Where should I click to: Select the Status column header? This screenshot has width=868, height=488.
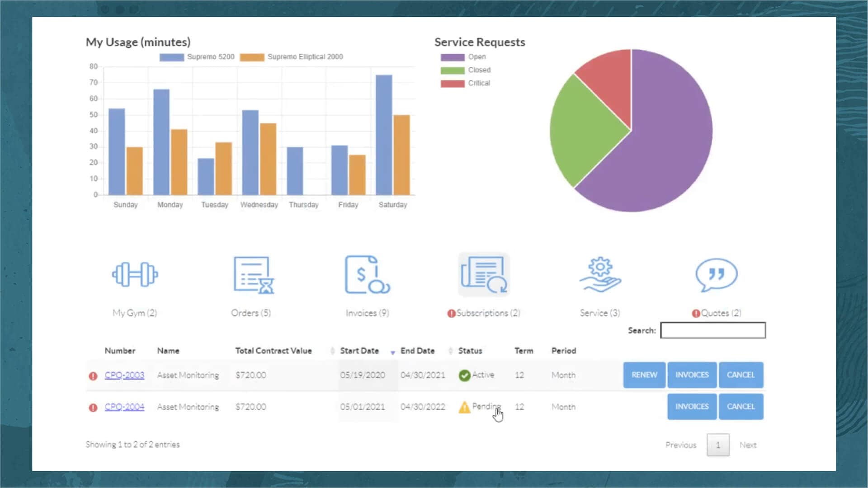tap(470, 351)
